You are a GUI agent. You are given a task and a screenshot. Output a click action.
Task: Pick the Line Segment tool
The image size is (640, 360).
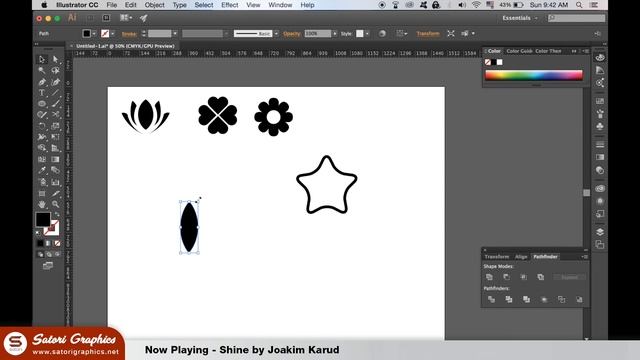click(56, 93)
